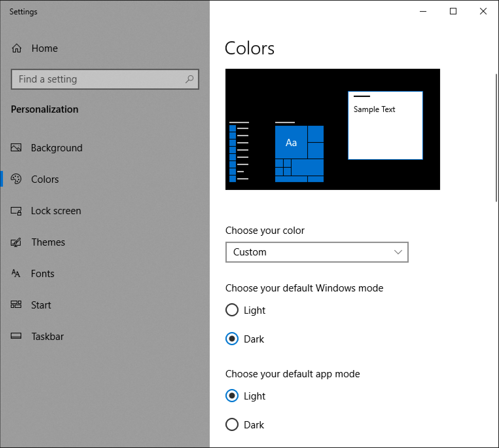Click the Lock screen icon
Screen dimensions: 499x448
tap(16, 211)
